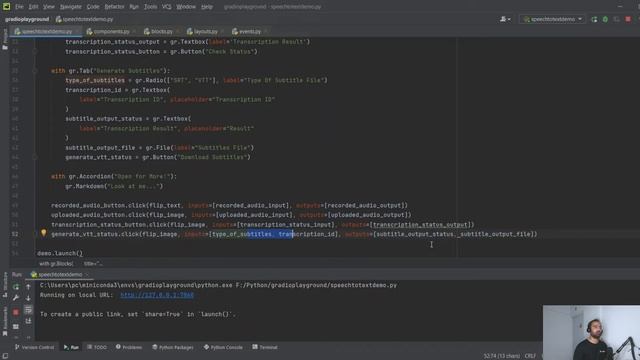640x360 pixels.
Task: Click the PyCharm logo icon
Action: pyautogui.click(x=7, y=6)
